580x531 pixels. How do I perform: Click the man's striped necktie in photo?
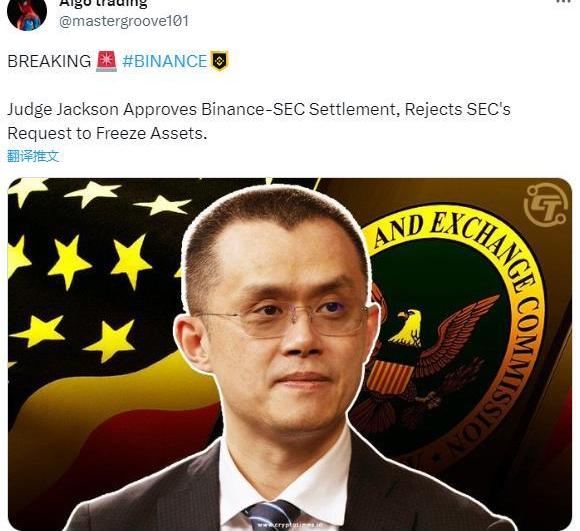(x=272, y=516)
